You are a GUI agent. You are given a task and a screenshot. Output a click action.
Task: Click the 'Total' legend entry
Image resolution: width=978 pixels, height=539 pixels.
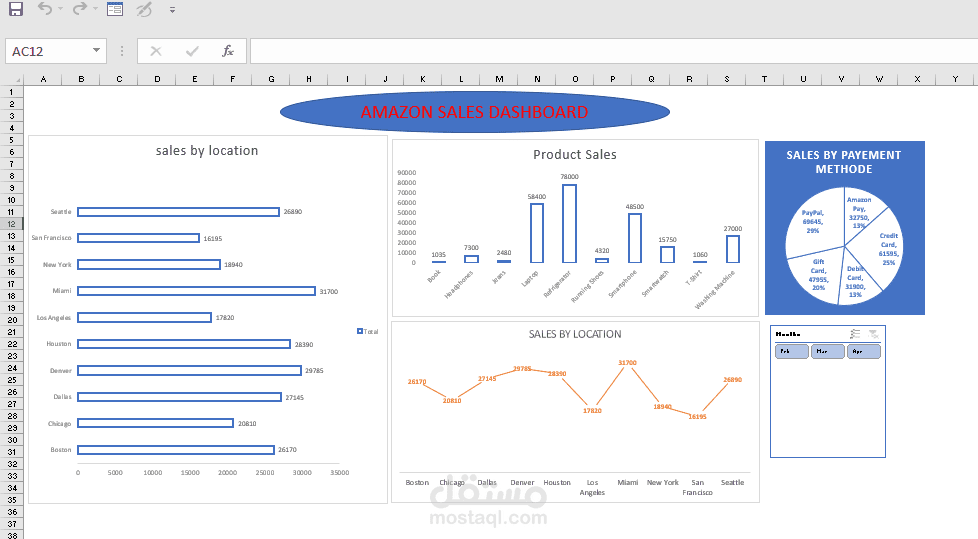367,331
